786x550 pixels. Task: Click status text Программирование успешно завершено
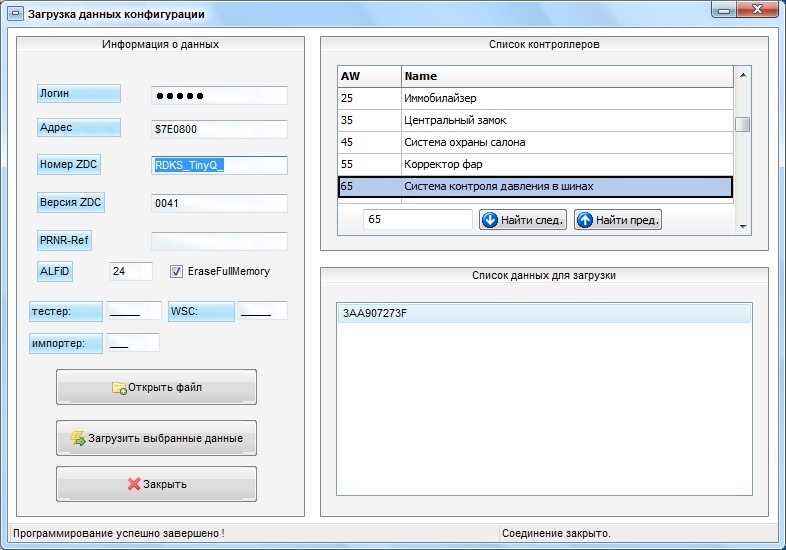click(x=119, y=533)
